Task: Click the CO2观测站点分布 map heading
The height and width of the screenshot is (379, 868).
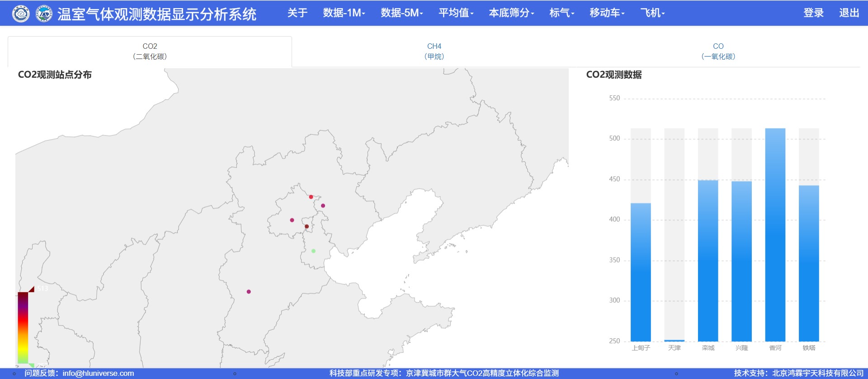Action: [55, 75]
